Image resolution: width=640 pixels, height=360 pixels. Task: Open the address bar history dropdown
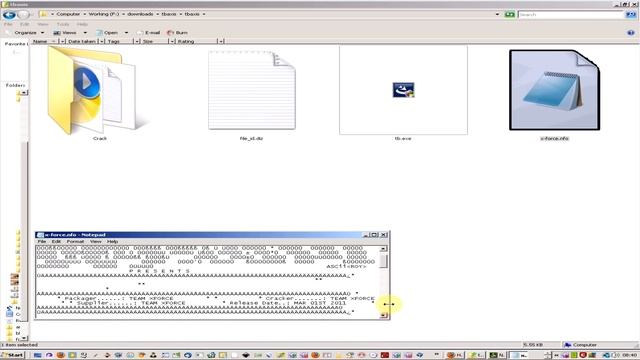tap(497, 14)
